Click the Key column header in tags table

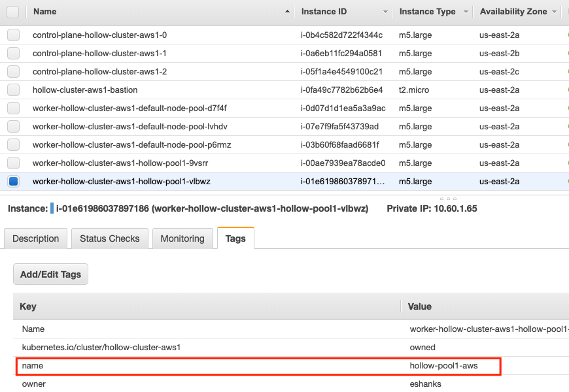[x=28, y=306]
